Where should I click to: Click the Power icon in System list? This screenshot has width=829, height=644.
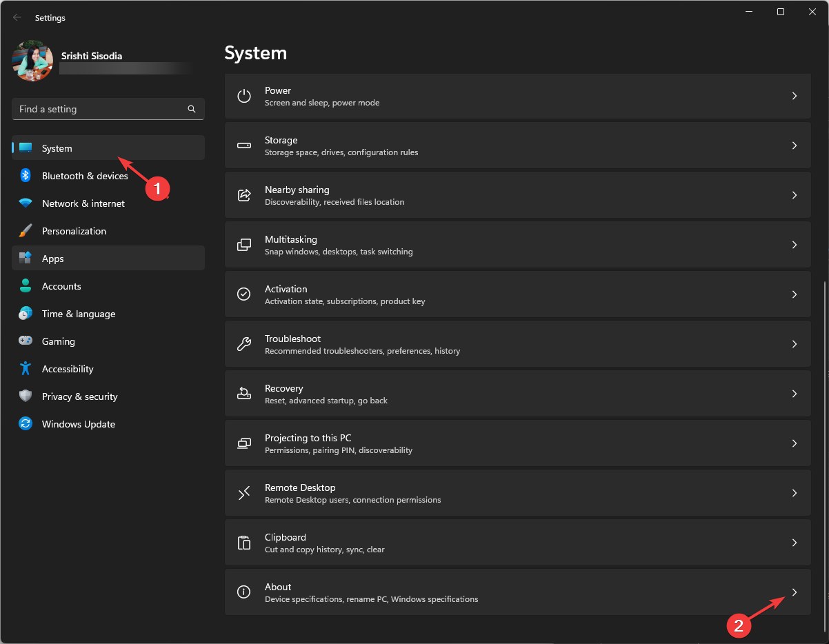tap(244, 96)
